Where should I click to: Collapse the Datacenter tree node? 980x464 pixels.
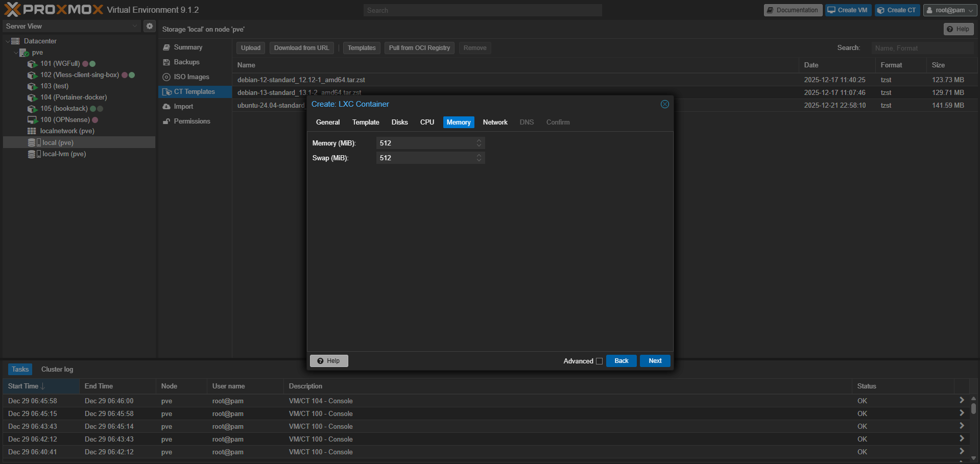pos(8,41)
